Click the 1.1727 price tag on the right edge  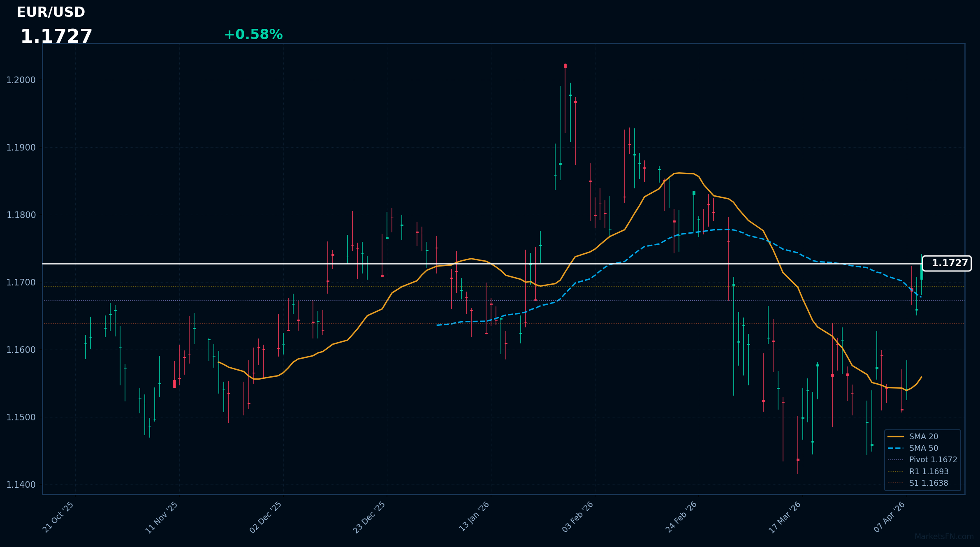(x=947, y=263)
